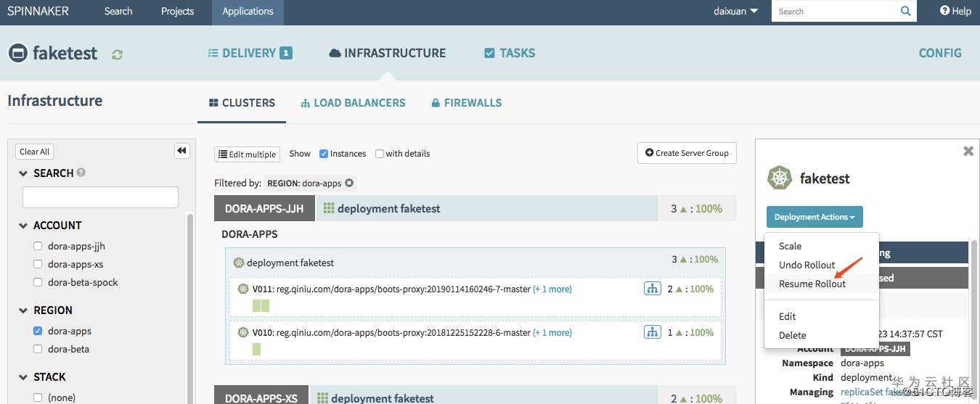This screenshot has width=980, height=404.
Task: Focus the sidebar search text field
Action: 100,197
